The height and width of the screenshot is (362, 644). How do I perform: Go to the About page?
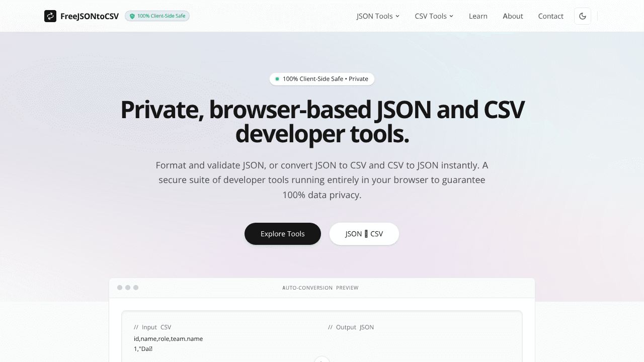tap(513, 16)
